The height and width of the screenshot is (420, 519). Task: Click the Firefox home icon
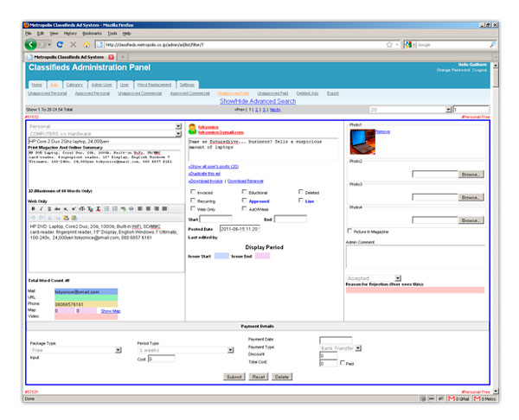tap(87, 44)
